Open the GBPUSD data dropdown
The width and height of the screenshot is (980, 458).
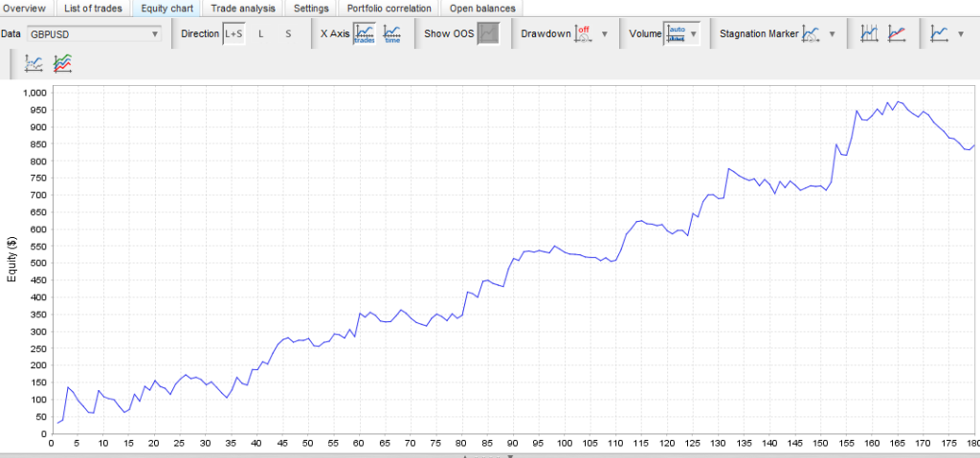(x=94, y=33)
